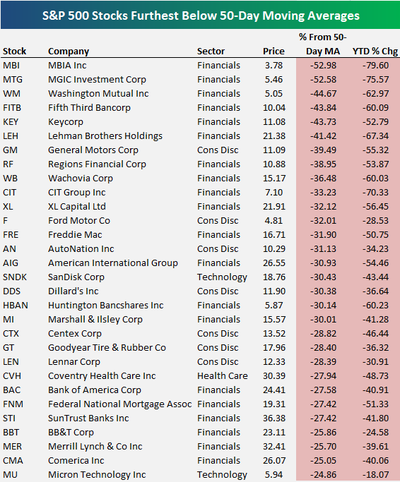Select Coventry Health Care Inc name
Viewport: 400px width, 482px height.
click(102, 376)
